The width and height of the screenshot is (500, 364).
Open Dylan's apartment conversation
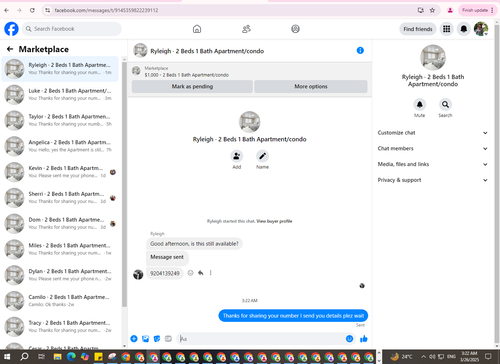60,275
